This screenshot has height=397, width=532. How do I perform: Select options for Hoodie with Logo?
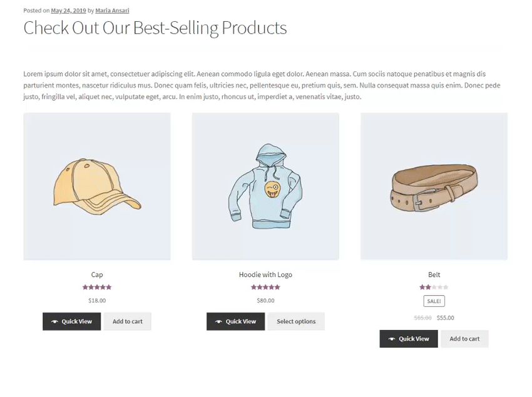(296, 322)
